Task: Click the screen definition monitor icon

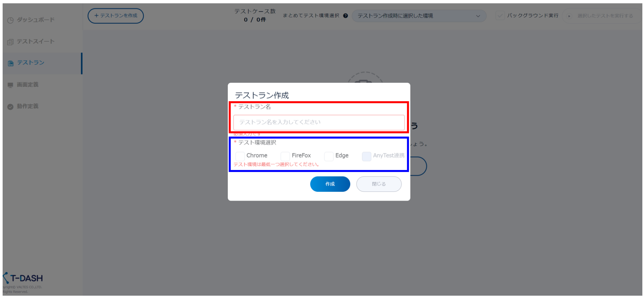Action: [10, 85]
